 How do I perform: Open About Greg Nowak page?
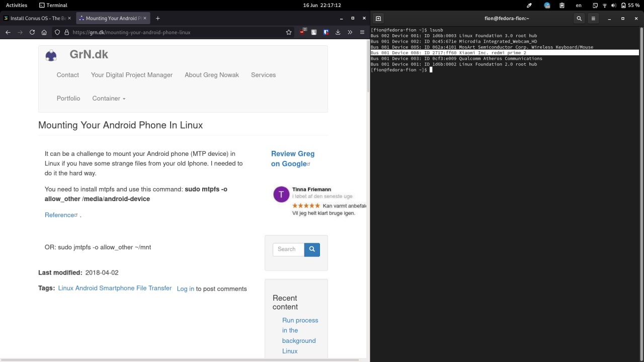(212, 75)
